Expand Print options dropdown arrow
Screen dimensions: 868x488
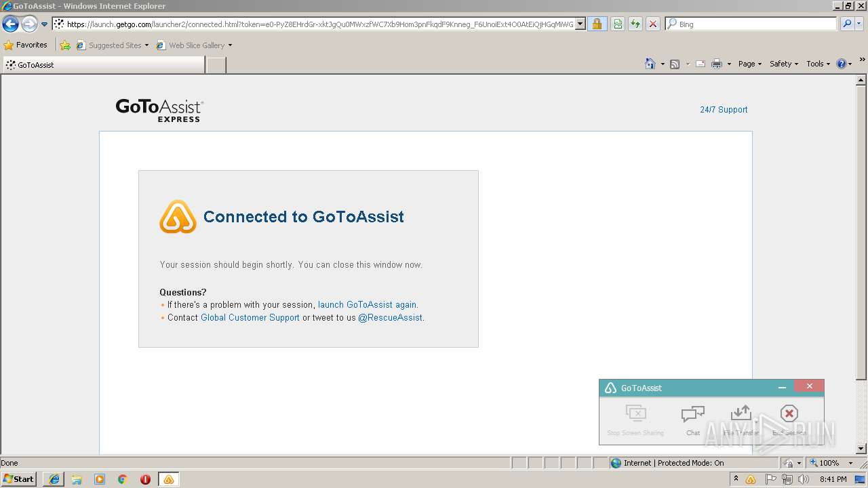click(729, 64)
